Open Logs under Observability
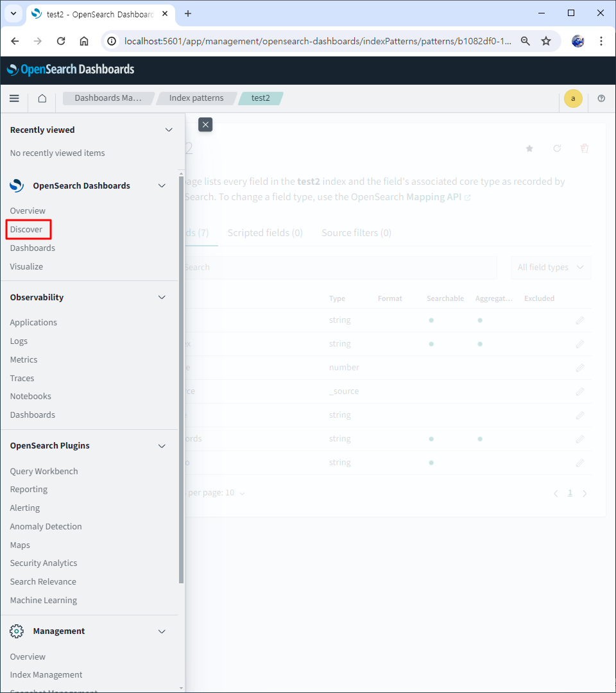This screenshot has width=616, height=693. (x=19, y=341)
